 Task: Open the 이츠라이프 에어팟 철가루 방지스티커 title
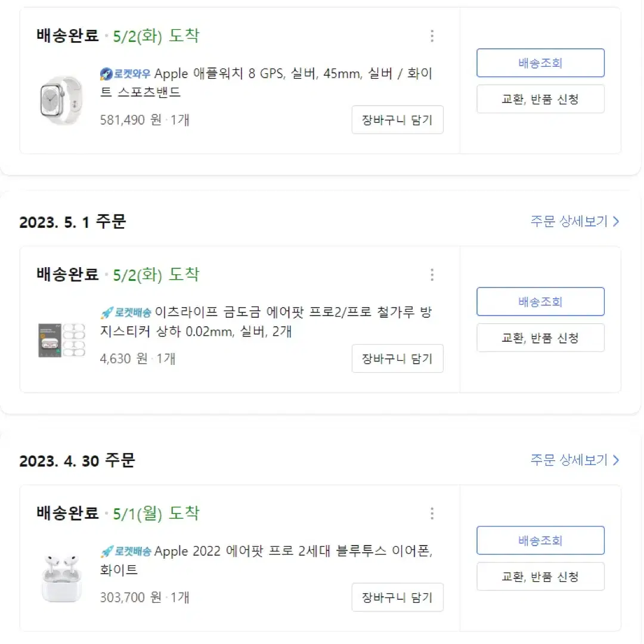coord(266,321)
